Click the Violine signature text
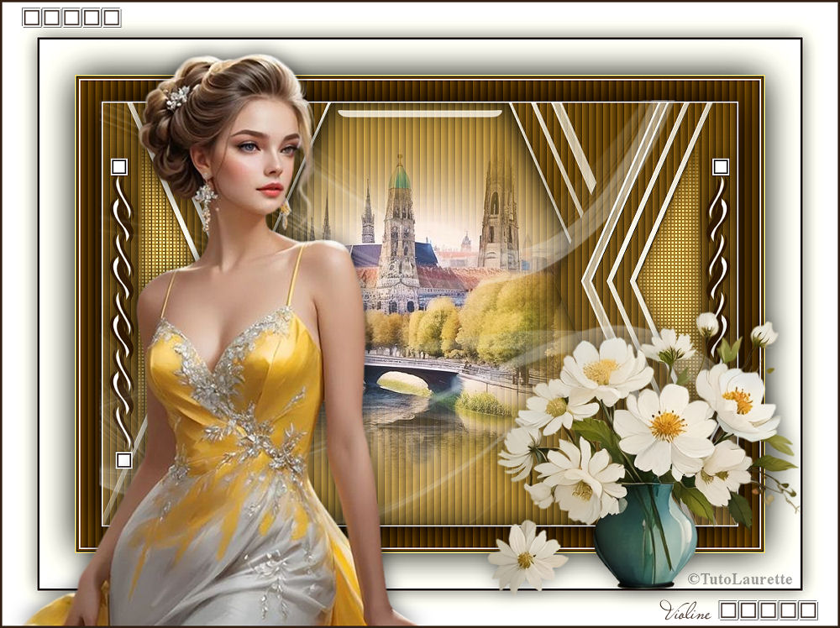Image resolution: width=840 pixels, height=628 pixels. pyautogui.click(x=685, y=611)
